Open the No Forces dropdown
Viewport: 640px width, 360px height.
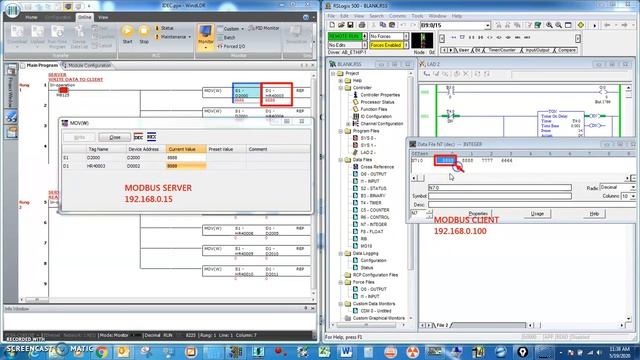pyautogui.click(x=406, y=36)
